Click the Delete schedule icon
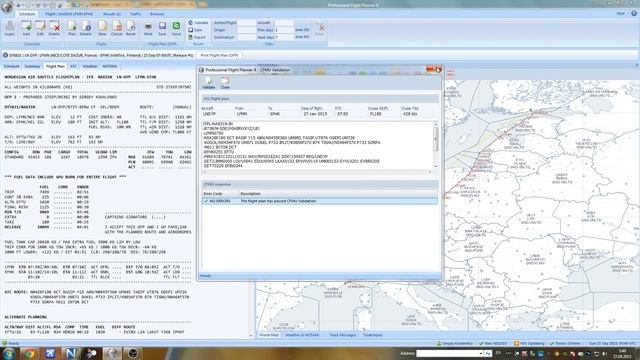 pos(54,27)
